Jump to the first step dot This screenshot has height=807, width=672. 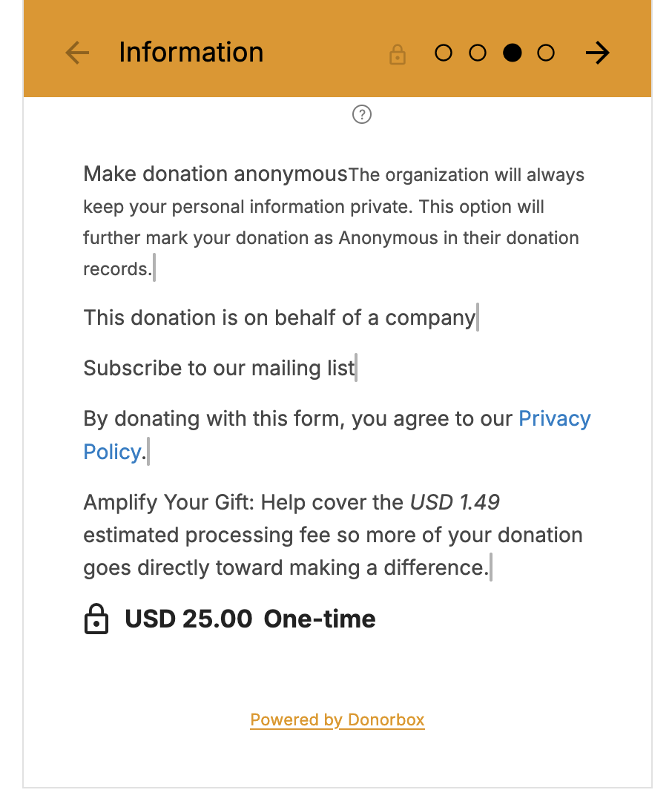(444, 53)
